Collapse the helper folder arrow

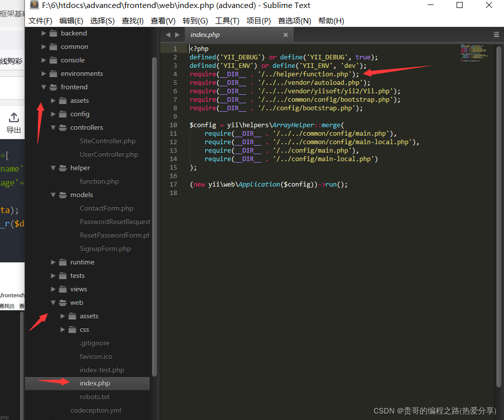click(x=53, y=168)
